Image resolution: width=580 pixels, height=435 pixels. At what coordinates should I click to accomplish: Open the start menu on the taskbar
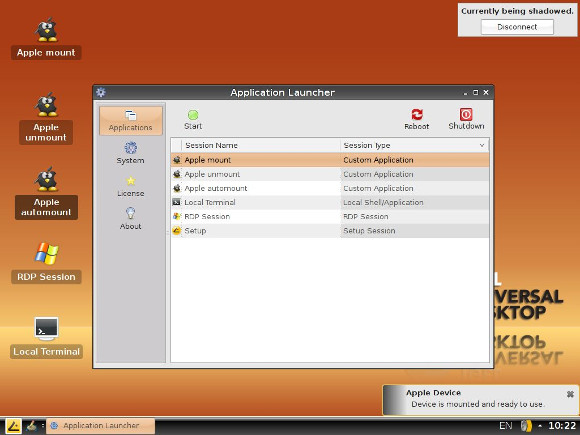point(13,426)
